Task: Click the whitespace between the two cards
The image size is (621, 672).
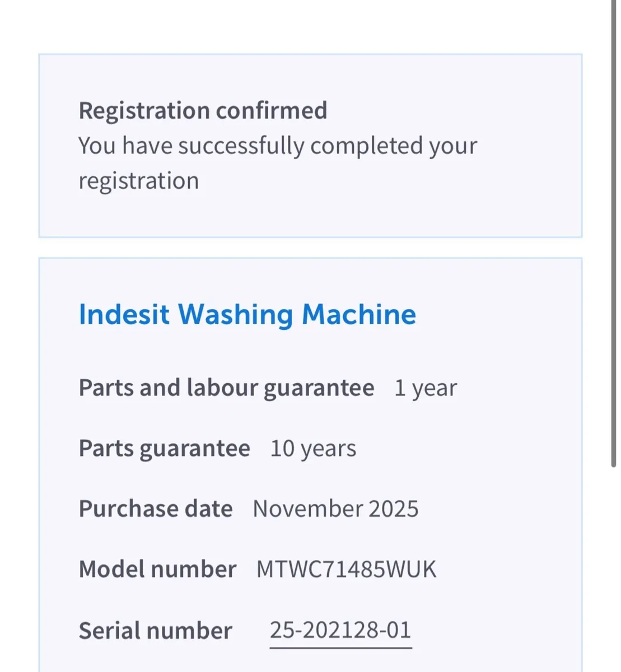Action: click(x=310, y=246)
